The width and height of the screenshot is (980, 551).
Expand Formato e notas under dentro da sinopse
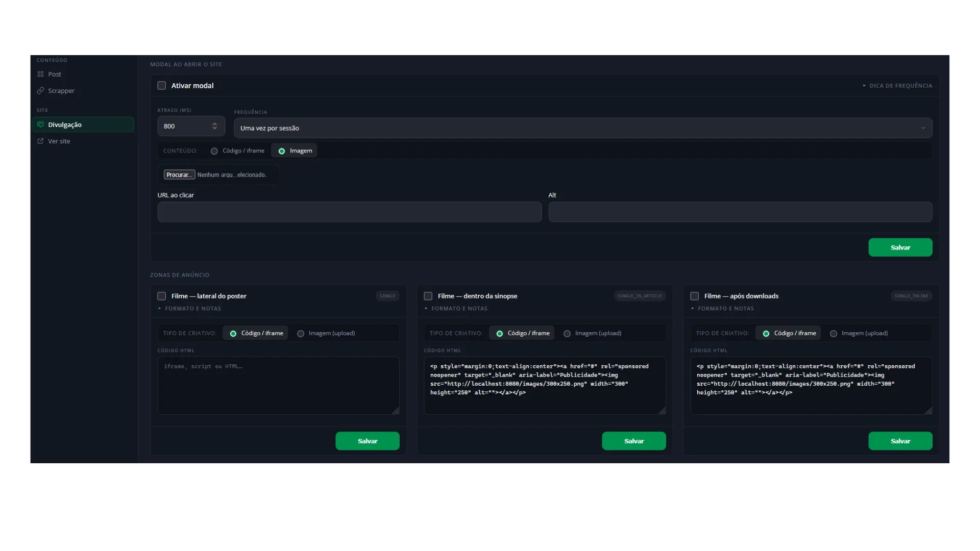pos(456,309)
